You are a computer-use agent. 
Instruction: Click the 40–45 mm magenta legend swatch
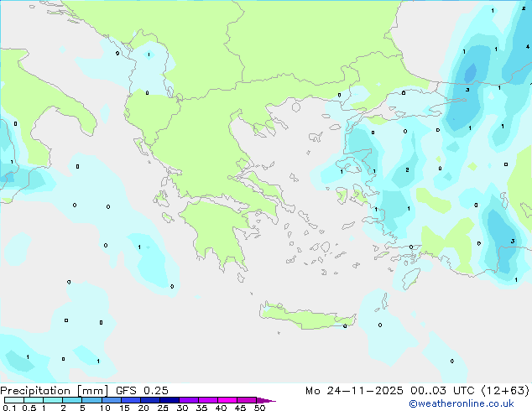tap(227, 400)
